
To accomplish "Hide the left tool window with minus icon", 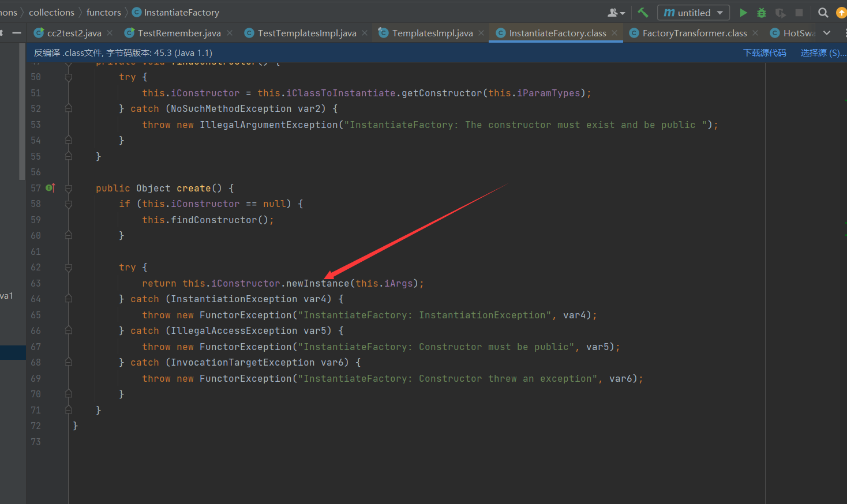I will click(x=17, y=33).
